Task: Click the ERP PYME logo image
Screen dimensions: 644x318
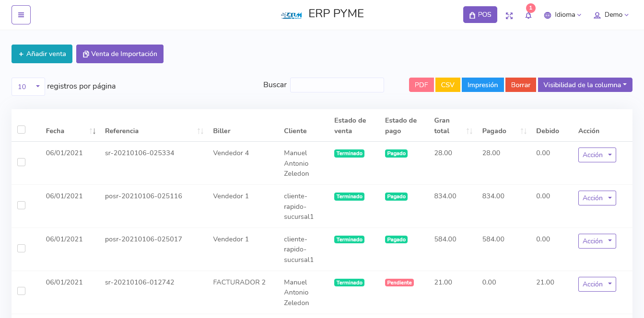Action: tap(292, 15)
